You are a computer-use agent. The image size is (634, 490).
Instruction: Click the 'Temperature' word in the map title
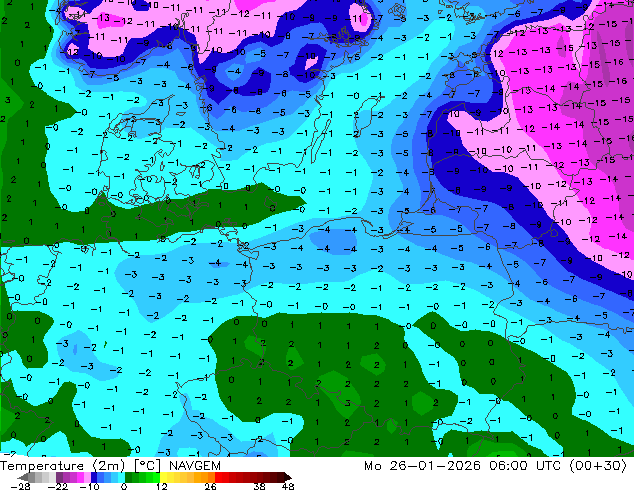point(42,466)
